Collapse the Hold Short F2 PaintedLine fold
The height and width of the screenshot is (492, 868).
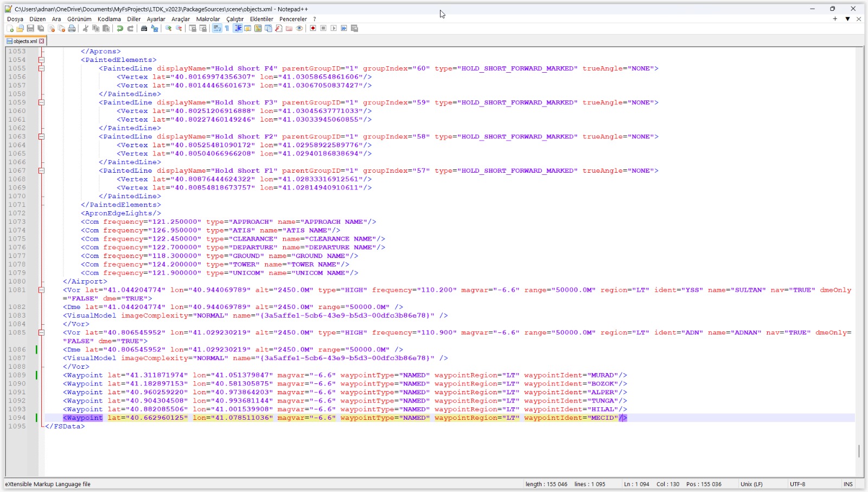coord(41,136)
